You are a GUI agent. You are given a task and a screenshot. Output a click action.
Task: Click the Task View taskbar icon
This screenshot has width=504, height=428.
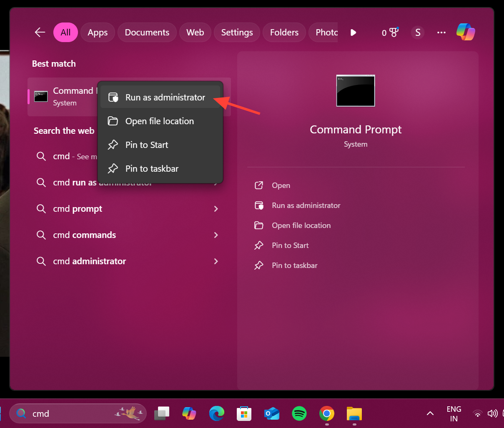(x=162, y=413)
